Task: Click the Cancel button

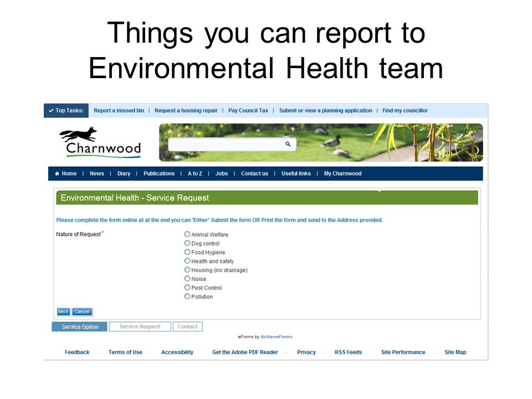Action: [x=82, y=311]
